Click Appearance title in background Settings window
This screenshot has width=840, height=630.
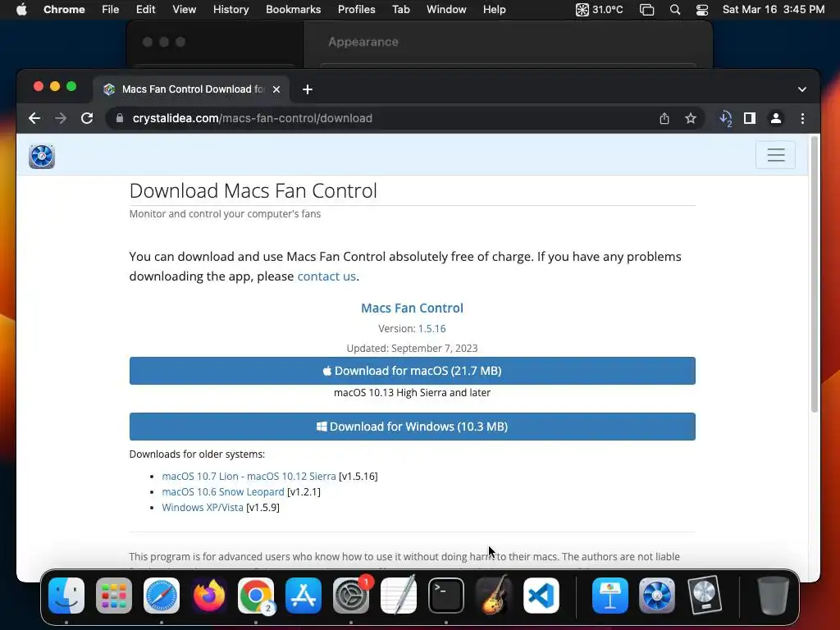(363, 42)
